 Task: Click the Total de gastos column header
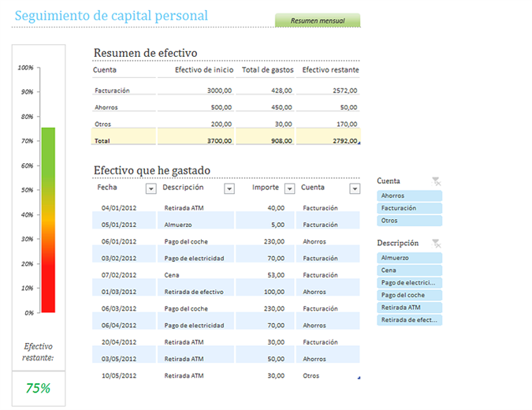click(x=268, y=70)
